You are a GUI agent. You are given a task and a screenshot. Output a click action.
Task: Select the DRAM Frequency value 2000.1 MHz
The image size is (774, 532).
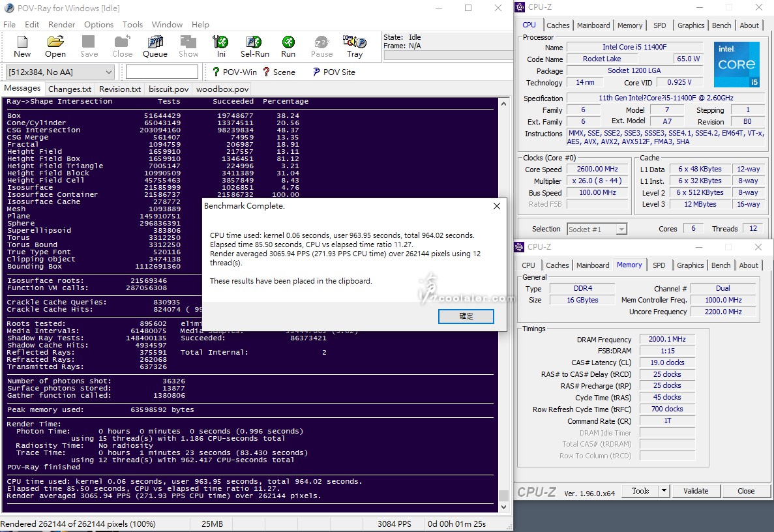tap(667, 340)
